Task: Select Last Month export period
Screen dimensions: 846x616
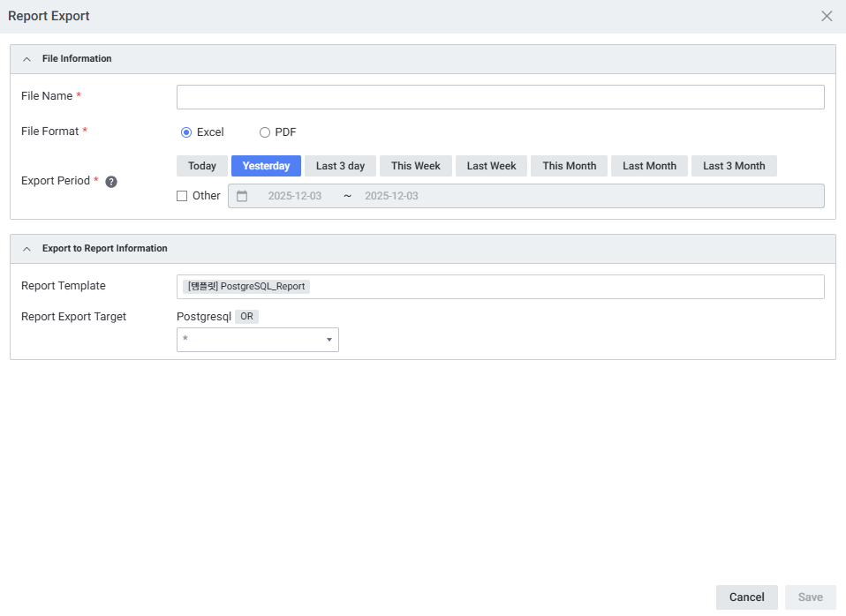Action: (649, 166)
